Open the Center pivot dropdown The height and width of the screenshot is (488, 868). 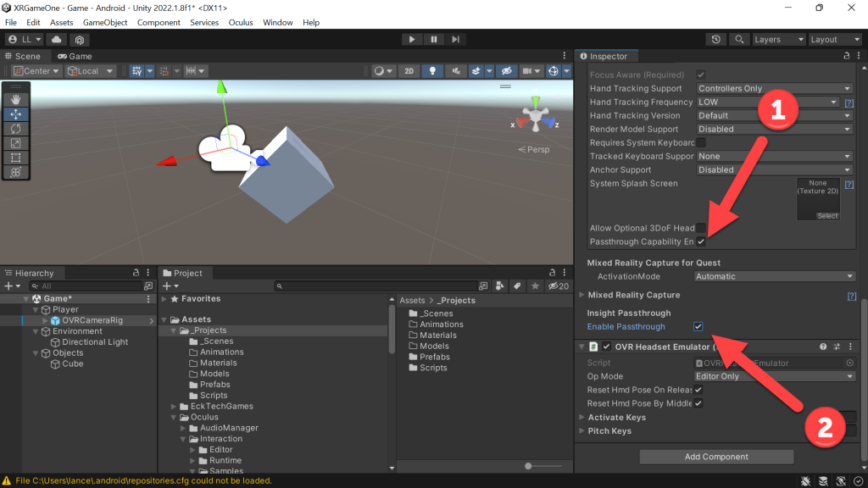pos(36,71)
